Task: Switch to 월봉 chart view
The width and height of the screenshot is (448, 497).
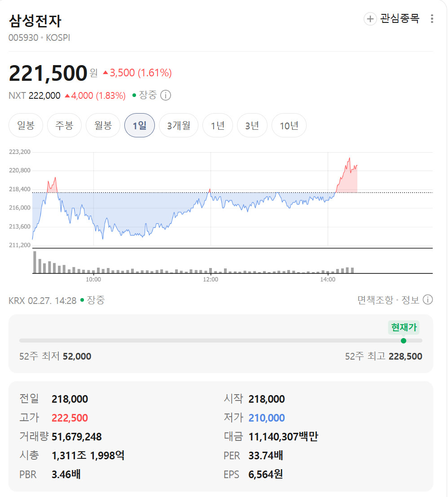Action: [103, 125]
